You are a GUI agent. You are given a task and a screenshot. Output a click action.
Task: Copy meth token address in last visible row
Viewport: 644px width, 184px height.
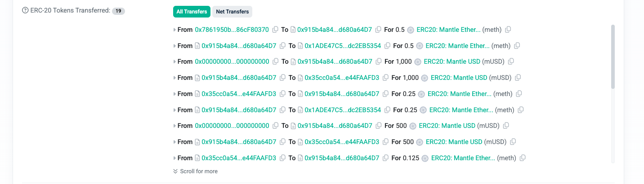click(522, 158)
